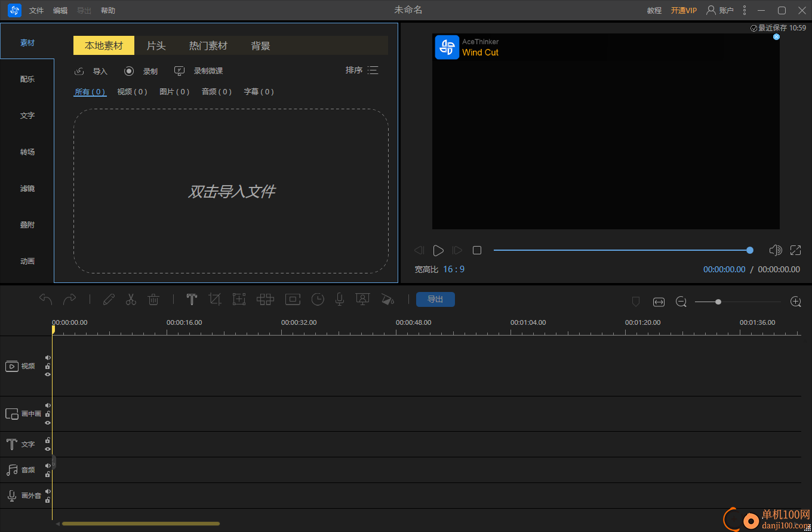Click the zoom-region frame icon

point(239,300)
